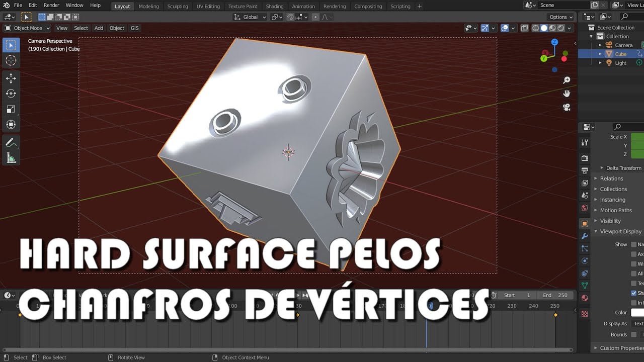The image size is (644, 362).
Task: Enable the Bounds checkbox
Action: (633, 334)
